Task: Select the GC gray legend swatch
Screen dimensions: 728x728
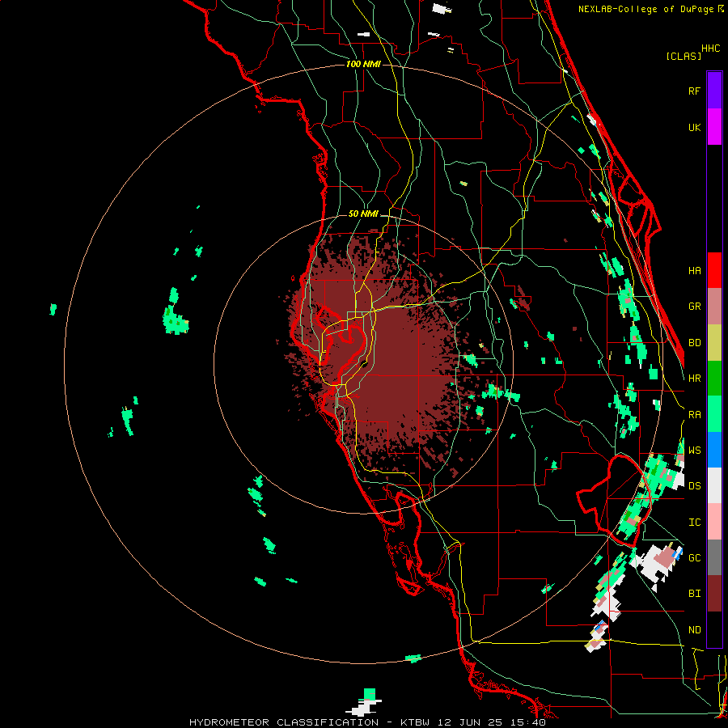Action: 714,557
